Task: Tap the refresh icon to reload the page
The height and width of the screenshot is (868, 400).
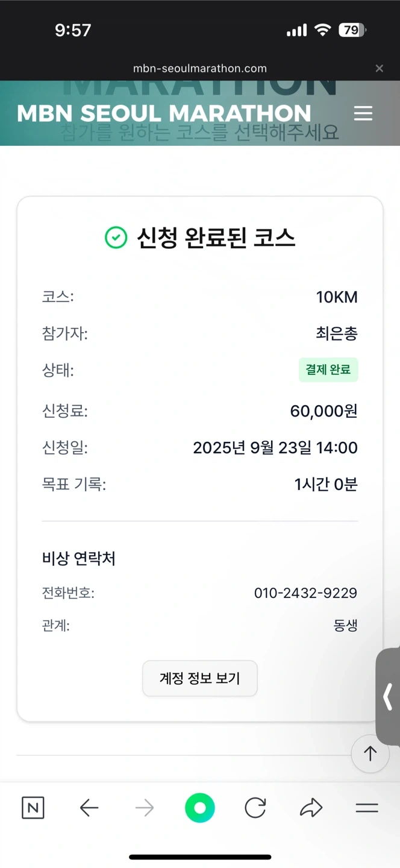Action: click(x=255, y=808)
